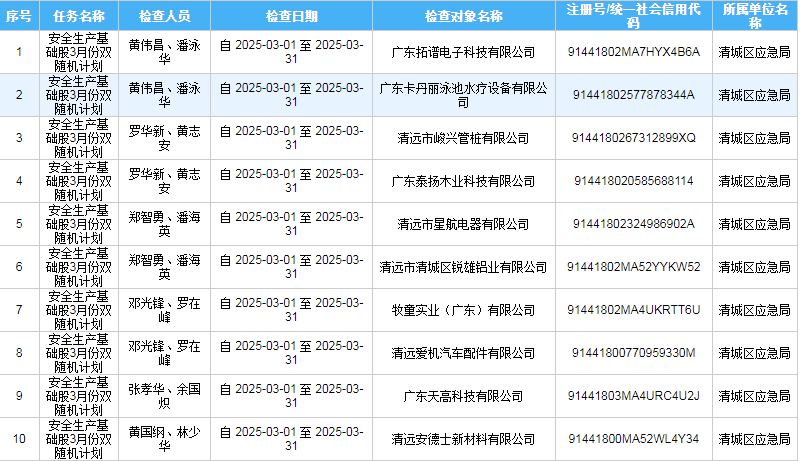Select company 清远市清城区锐雄铝业有限公司

(x=463, y=267)
